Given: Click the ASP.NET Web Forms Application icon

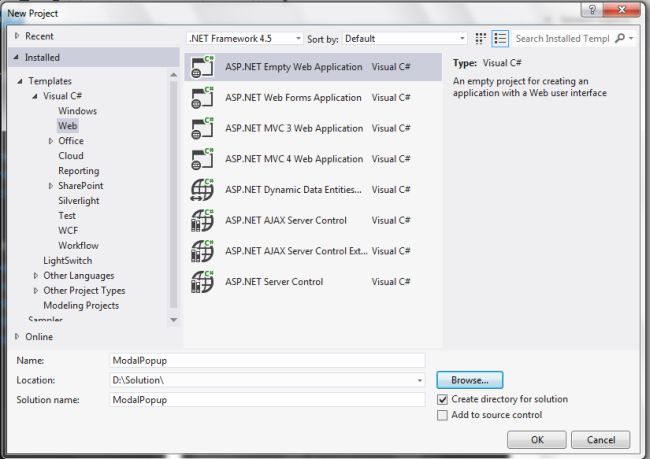Looking at the screenshot, I should 202,97.
